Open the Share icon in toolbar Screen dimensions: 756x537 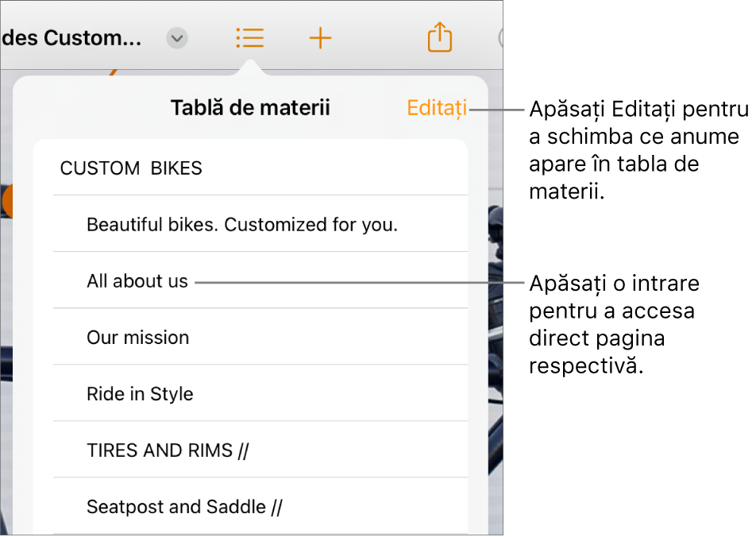(440, 37)
